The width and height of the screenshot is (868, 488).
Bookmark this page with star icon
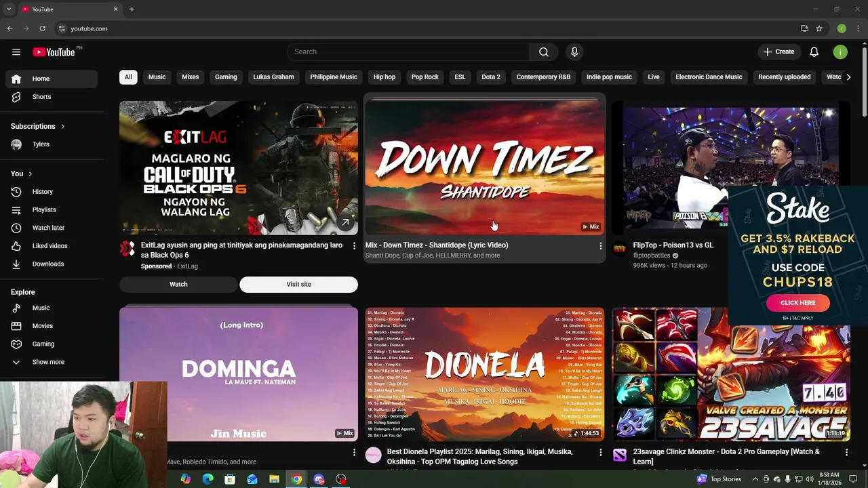pyautogui.click(x=819, y=28)
